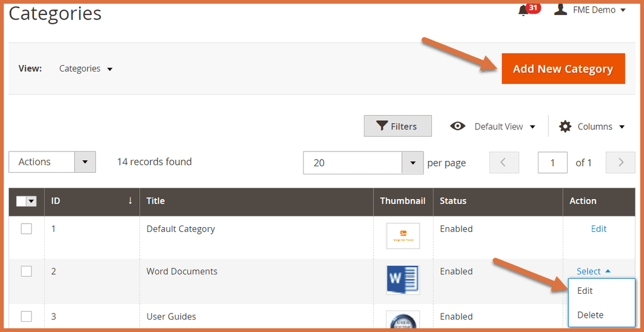This screenshot has width=644, height=332.
Task: Sort by the ID column arrow
Action: pos(130,201)
